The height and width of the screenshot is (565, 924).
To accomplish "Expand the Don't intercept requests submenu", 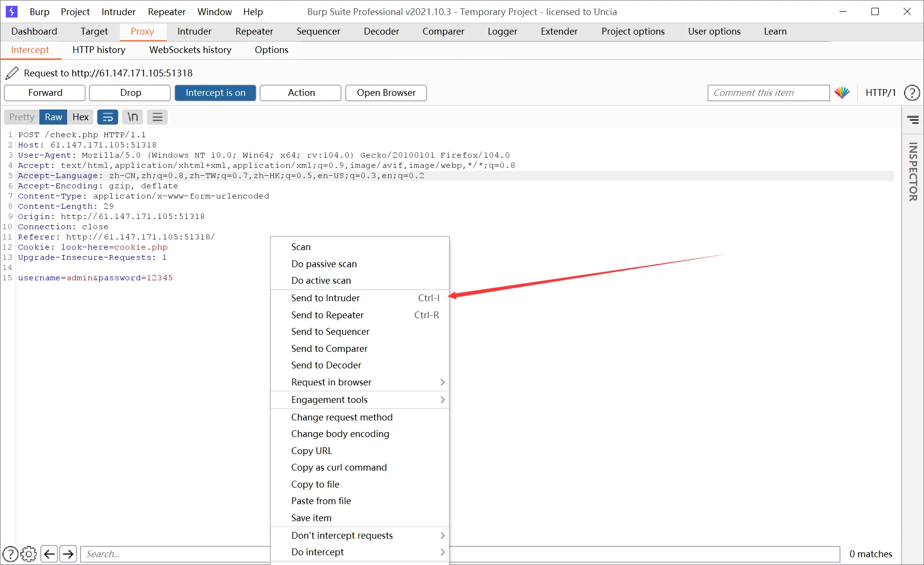I will click(x=360, y=535).
